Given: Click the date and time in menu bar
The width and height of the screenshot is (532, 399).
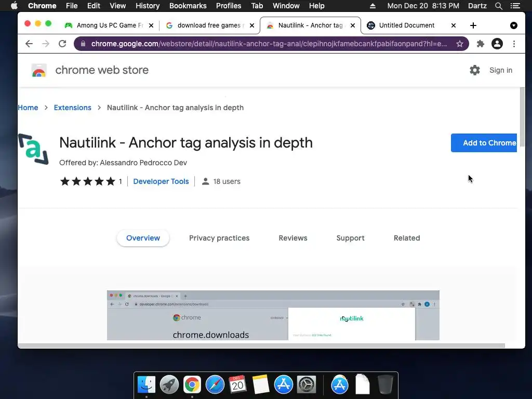Looking at the screenshot, I should point(423,6).
